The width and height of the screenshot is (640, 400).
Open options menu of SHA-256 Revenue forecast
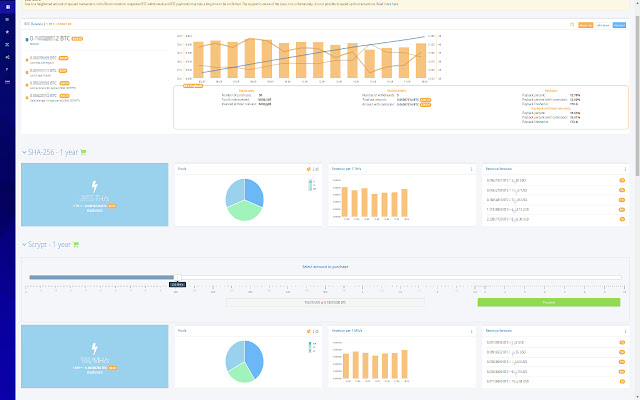(x=625, y=169)
